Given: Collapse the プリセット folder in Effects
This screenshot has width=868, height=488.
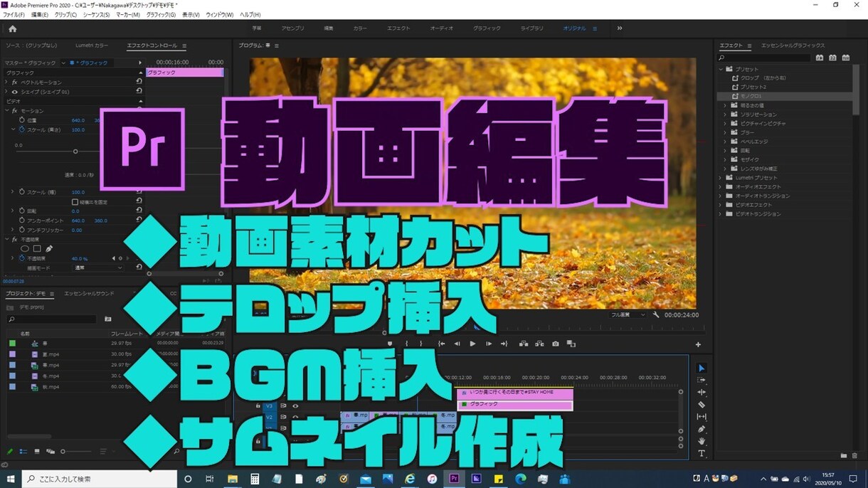Looking at the screenshot, I should [720, 69].
